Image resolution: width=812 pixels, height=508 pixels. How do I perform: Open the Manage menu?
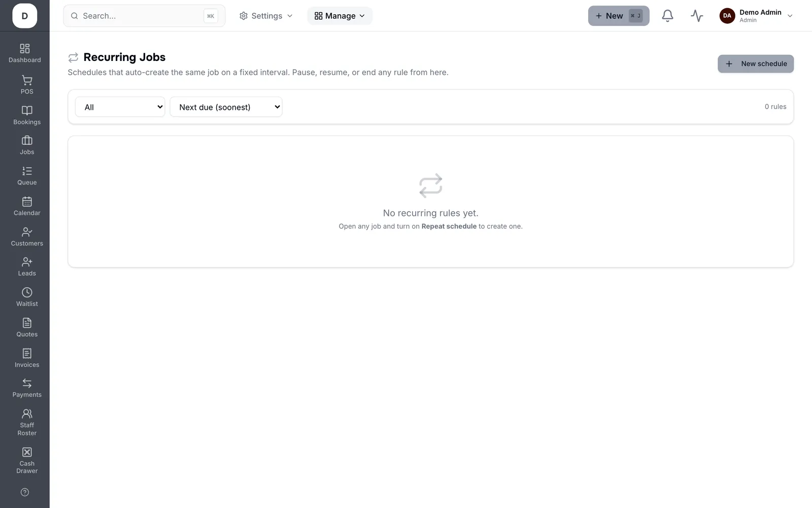340,16
